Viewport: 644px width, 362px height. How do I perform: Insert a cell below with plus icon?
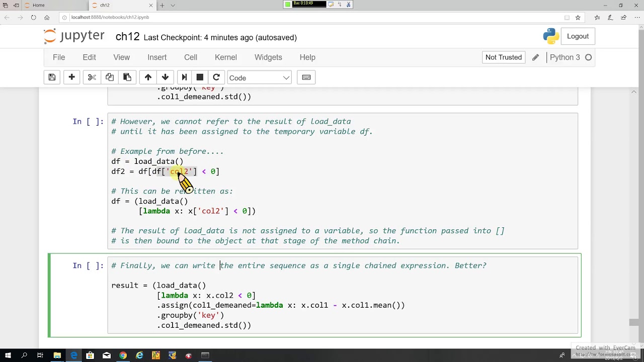pos(71,77)
